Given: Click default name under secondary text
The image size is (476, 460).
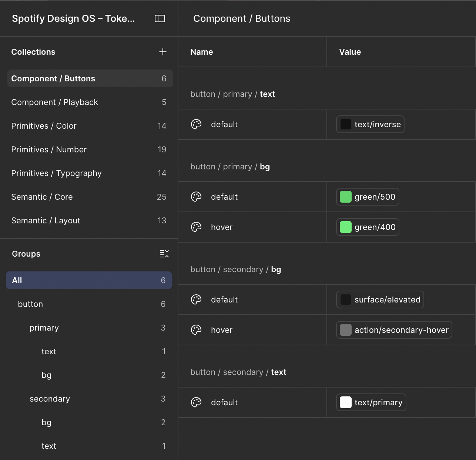Looking at the screenshot, I should (224, 402).
